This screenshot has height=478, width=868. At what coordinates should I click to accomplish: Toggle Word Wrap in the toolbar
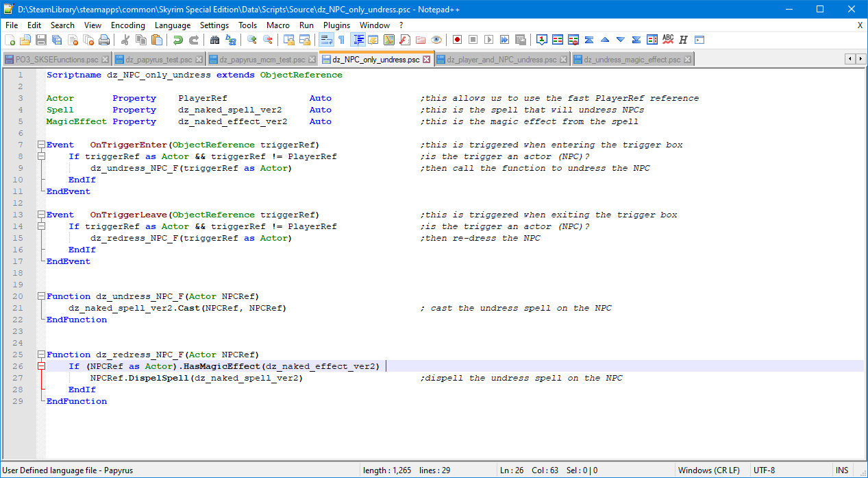pyautogui.click(x=325, y=40)
